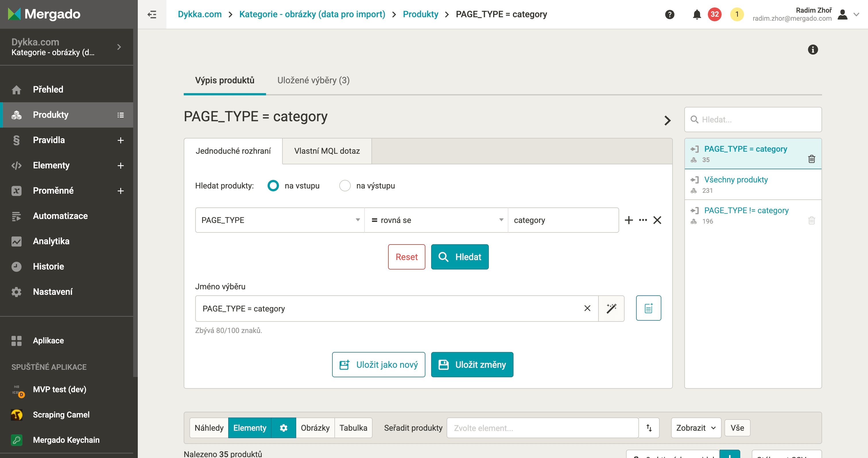Switch to Uložené výběry (3) tab
This screenshot has width=868, height=458.
coord(313,80)
